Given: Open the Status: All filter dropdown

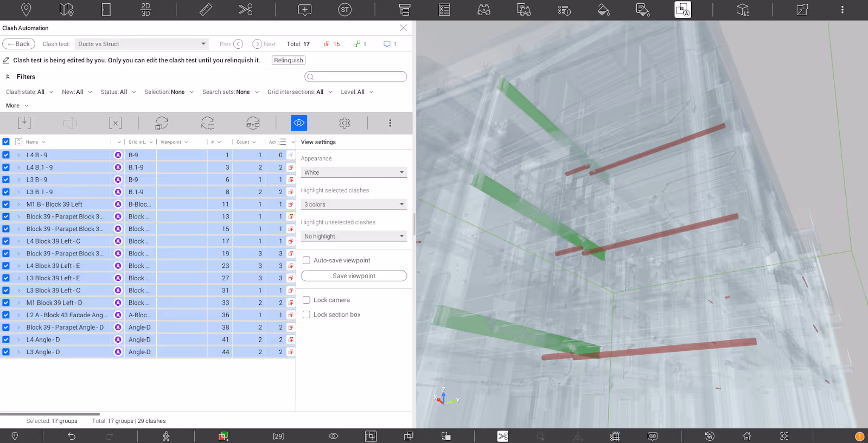Looking at the screenshot, I should (x=118, y=92).
